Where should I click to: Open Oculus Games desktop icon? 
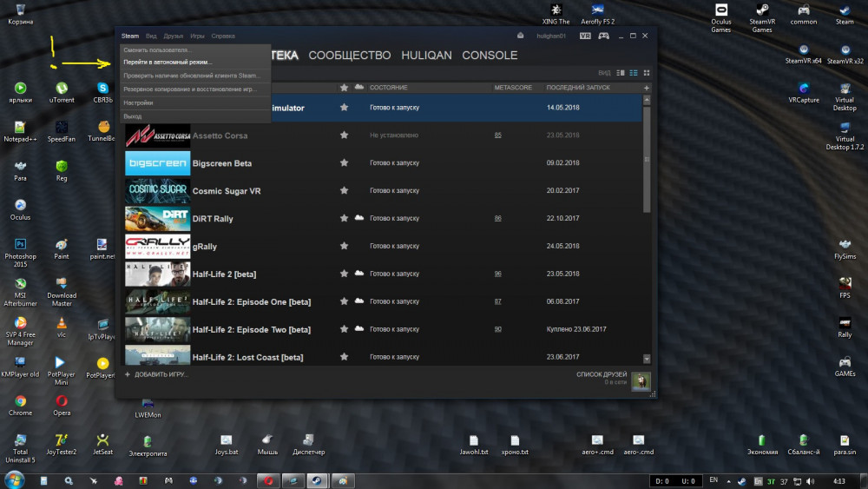click(720, 17)
